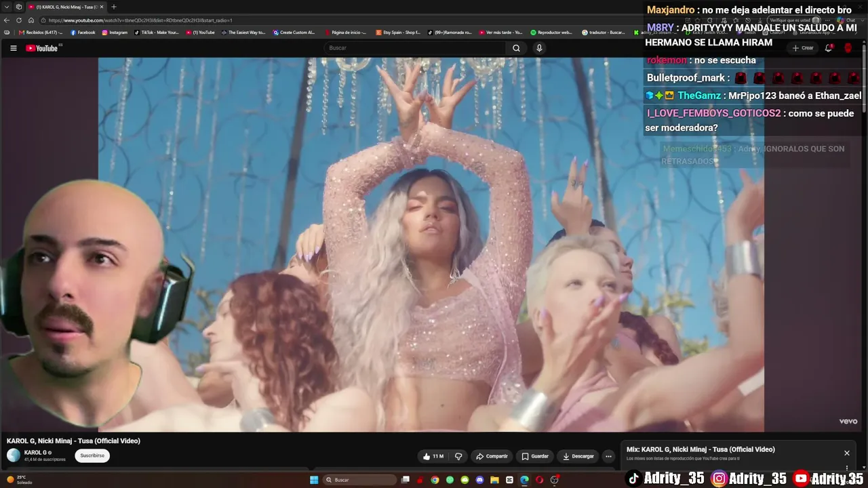Open the browser tab search dropdown arrow

pos(7,7)
